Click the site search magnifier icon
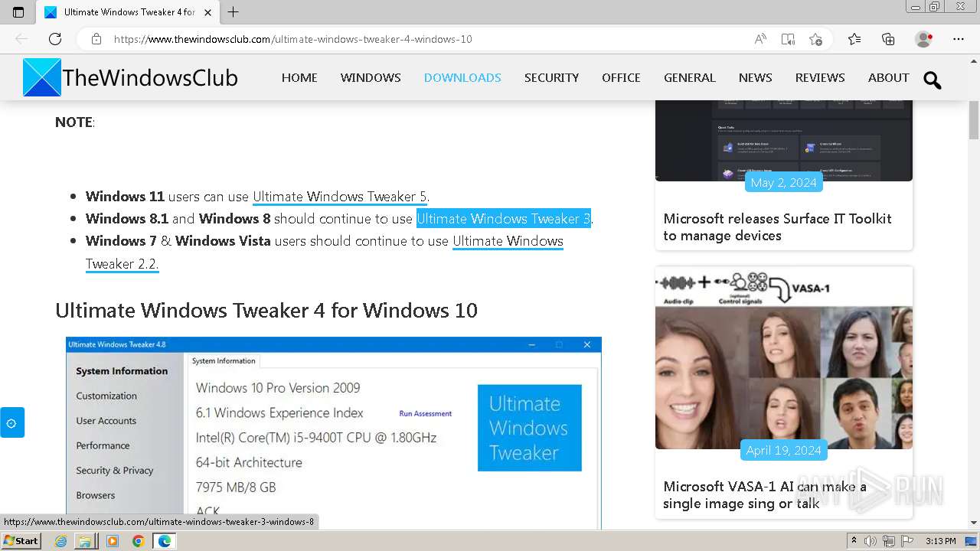The height and width of the screenshot is (551, 980). pyautogui.click(x=932, y=80)
